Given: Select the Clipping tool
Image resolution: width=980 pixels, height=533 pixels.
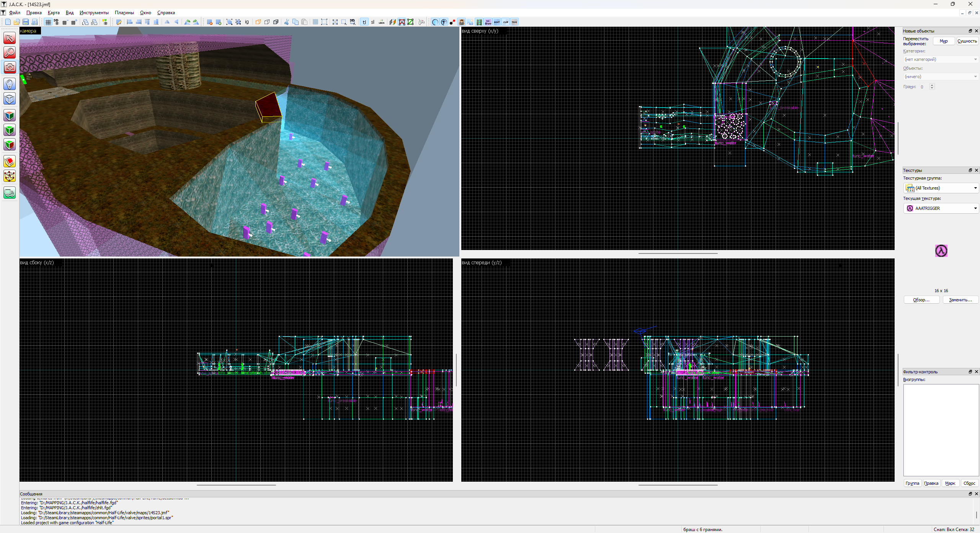Looking at the screenshot, I should pyautogui.click(x=10, y=162).
